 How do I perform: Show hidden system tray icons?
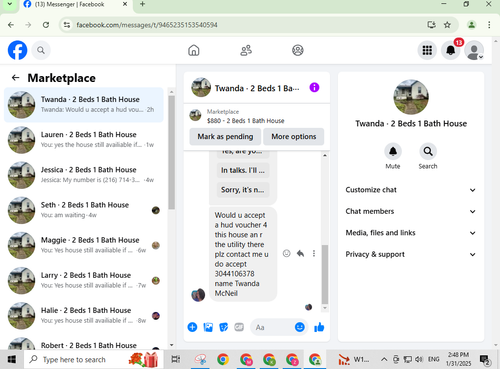[x=384, y=359]
